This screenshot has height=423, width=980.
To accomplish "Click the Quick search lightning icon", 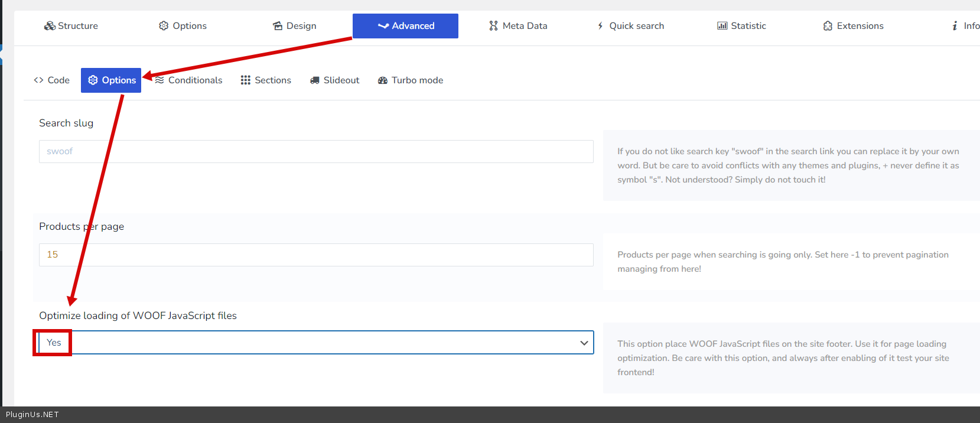I will pos(600,26).
